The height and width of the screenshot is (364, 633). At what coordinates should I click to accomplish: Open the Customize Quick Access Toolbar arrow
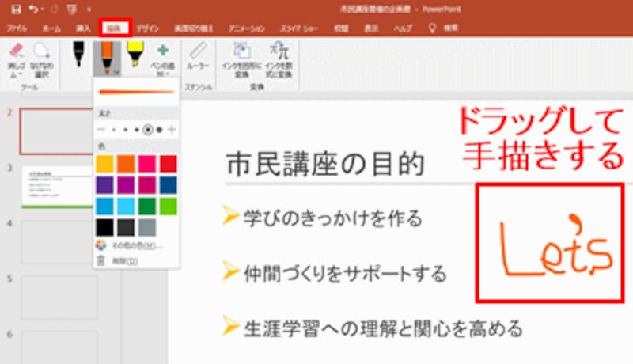click(x=89, y=9)
